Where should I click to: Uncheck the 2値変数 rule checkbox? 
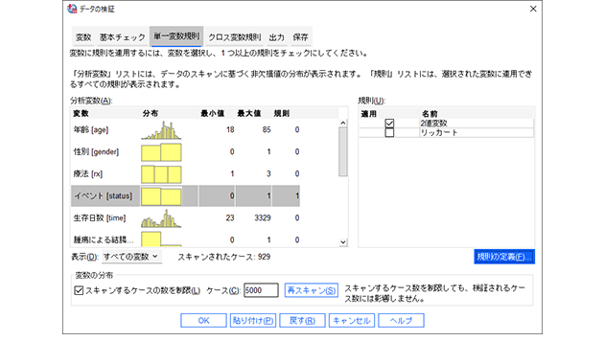pyautogui.click(x=389, y=124)
